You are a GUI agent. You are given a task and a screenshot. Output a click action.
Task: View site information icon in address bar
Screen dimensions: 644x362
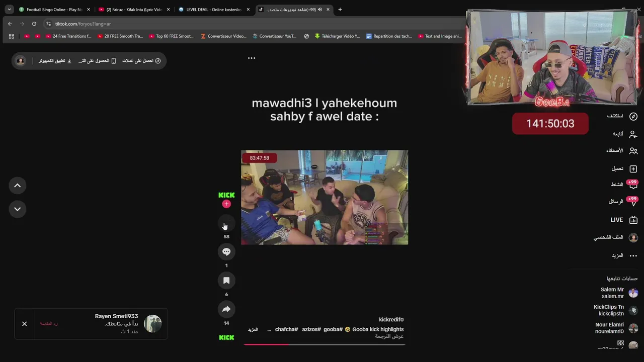point(48,24)
